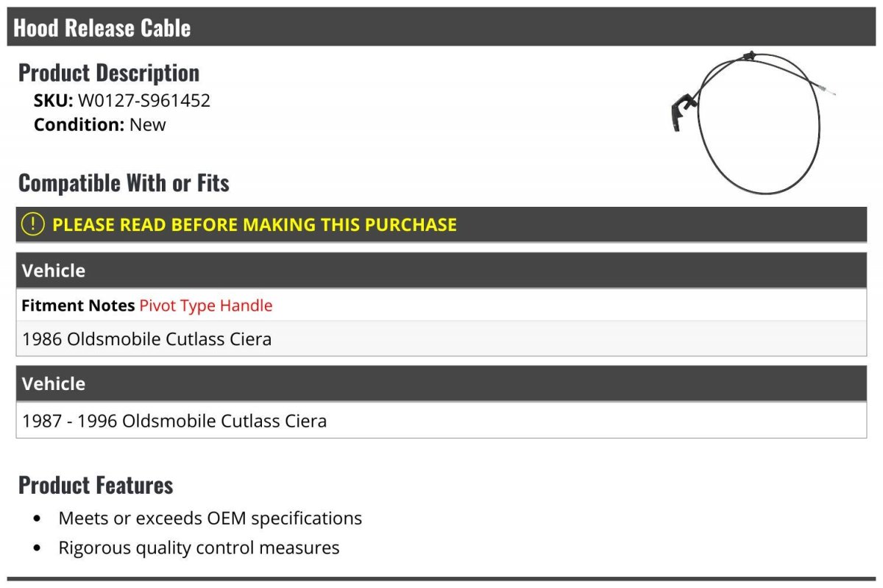Click the SKU label text
Screen dimensions: 883x588
point(53,100)
